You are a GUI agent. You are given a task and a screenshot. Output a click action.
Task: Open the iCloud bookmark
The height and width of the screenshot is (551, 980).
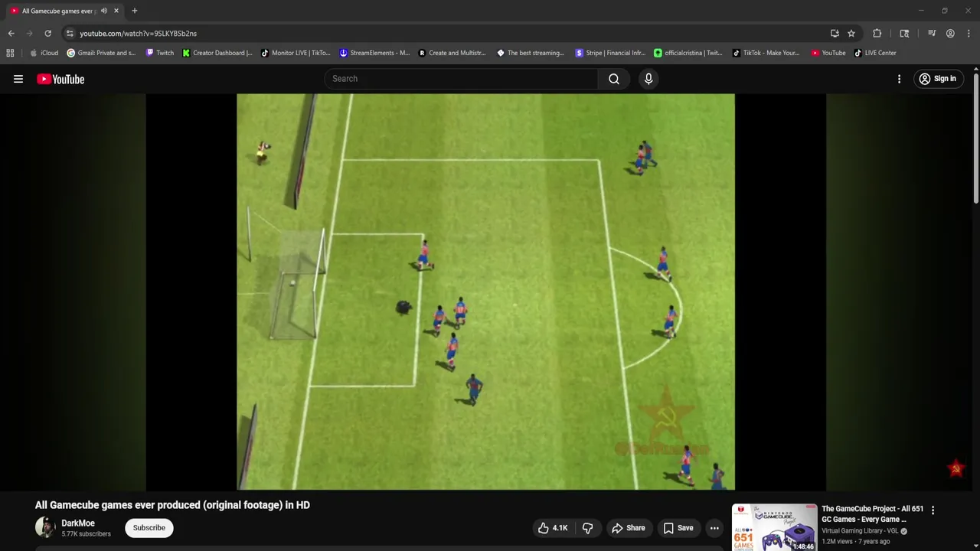tap(44, 53)
